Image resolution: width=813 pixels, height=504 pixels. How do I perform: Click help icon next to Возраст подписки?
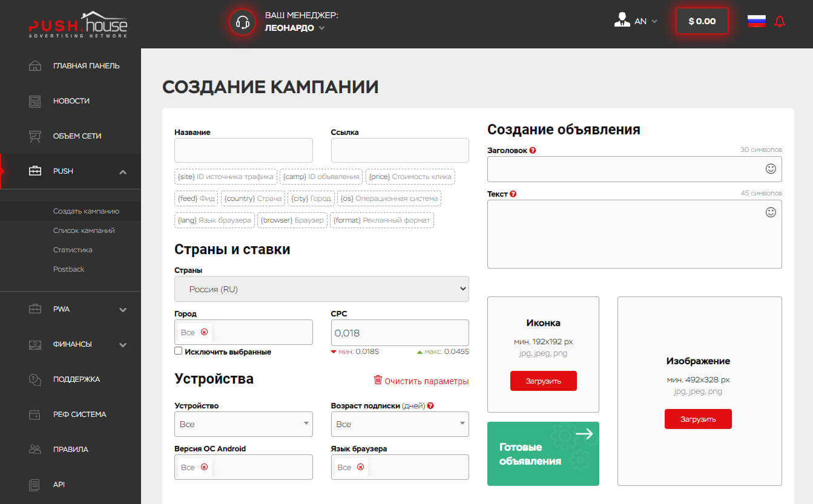click(430, 406)
